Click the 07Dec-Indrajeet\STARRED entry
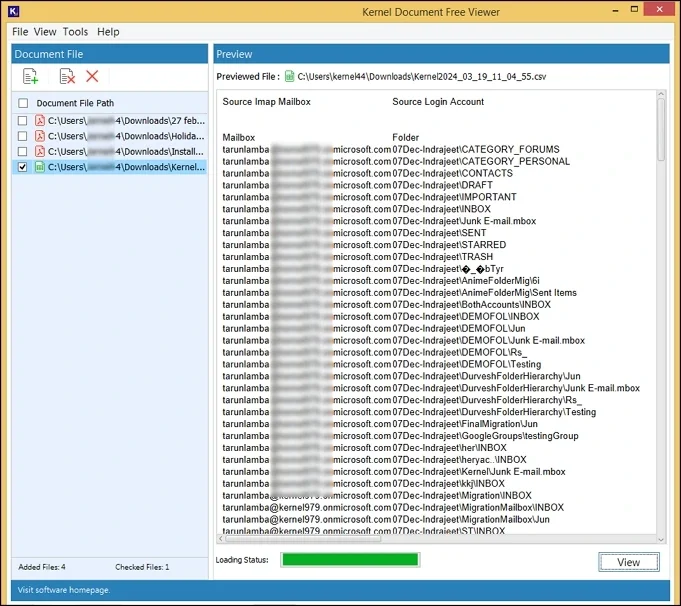This screenshot has height=606, width=681. 449,245
